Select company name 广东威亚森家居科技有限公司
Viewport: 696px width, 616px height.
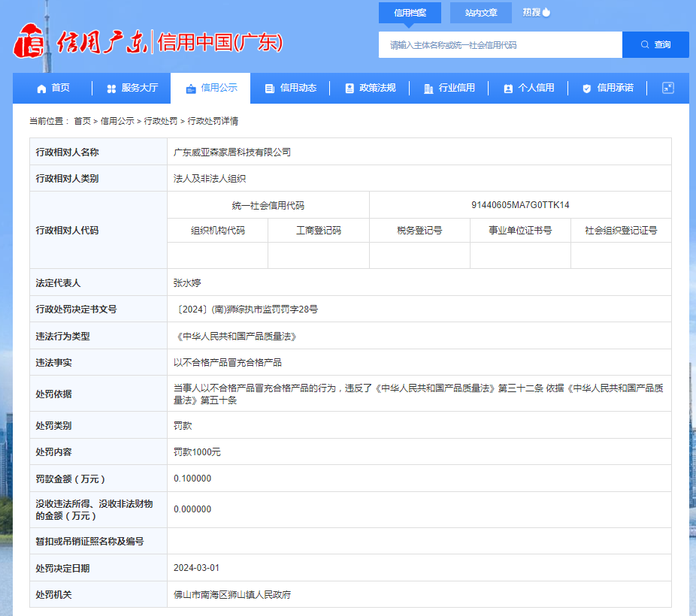pos(232,152)
